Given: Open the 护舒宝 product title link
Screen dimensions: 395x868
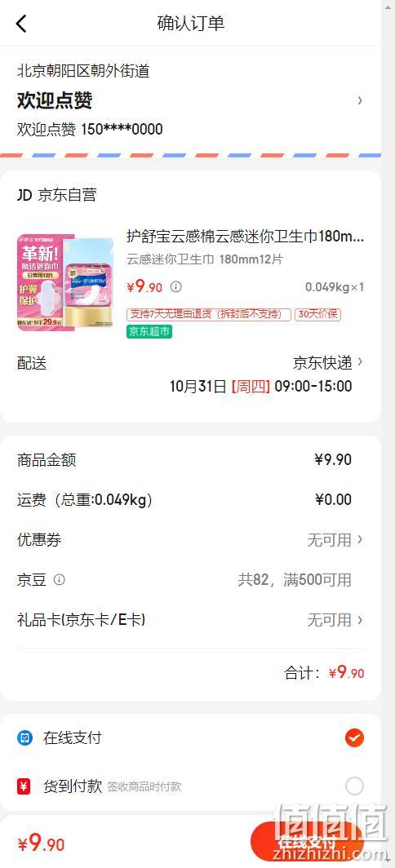Looking at the screenshot, I should point(246,237).
